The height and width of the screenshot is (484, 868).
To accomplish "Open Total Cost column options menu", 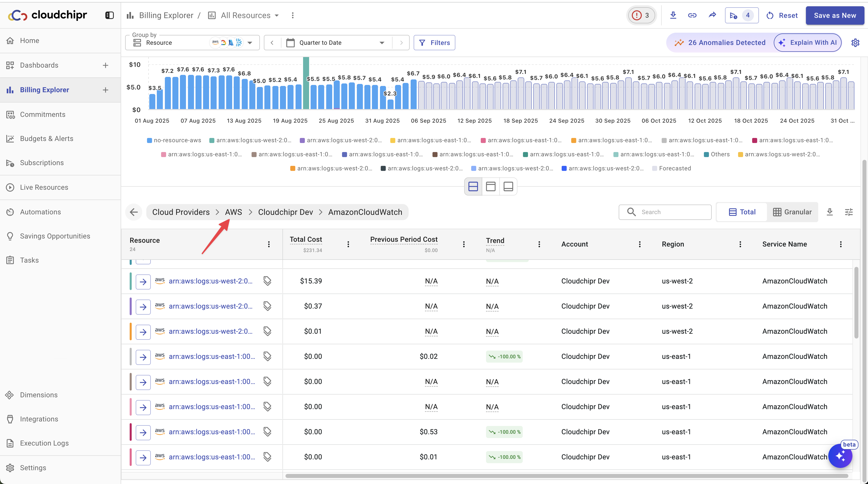I will (x=348, y=244).
